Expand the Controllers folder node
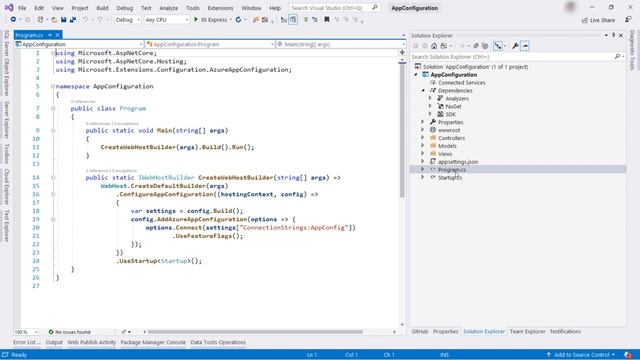640x360 pixels. (423, 138)
